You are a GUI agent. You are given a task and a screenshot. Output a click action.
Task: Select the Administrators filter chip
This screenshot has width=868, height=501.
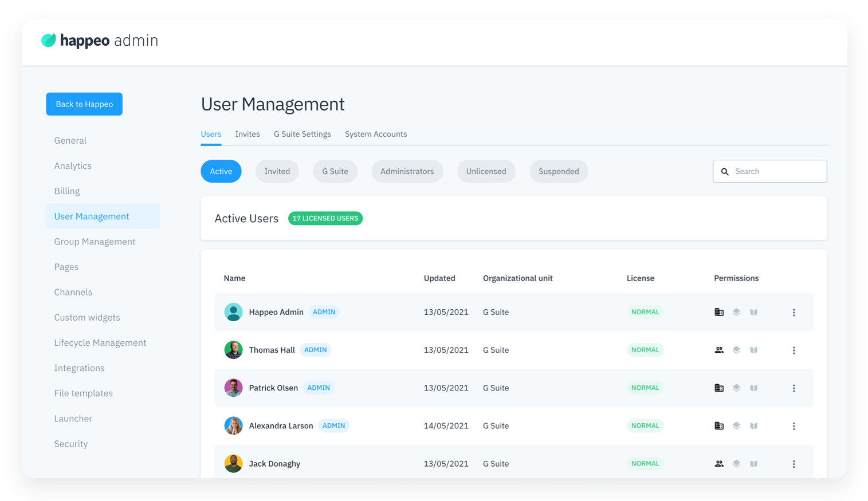click(407, 171)
